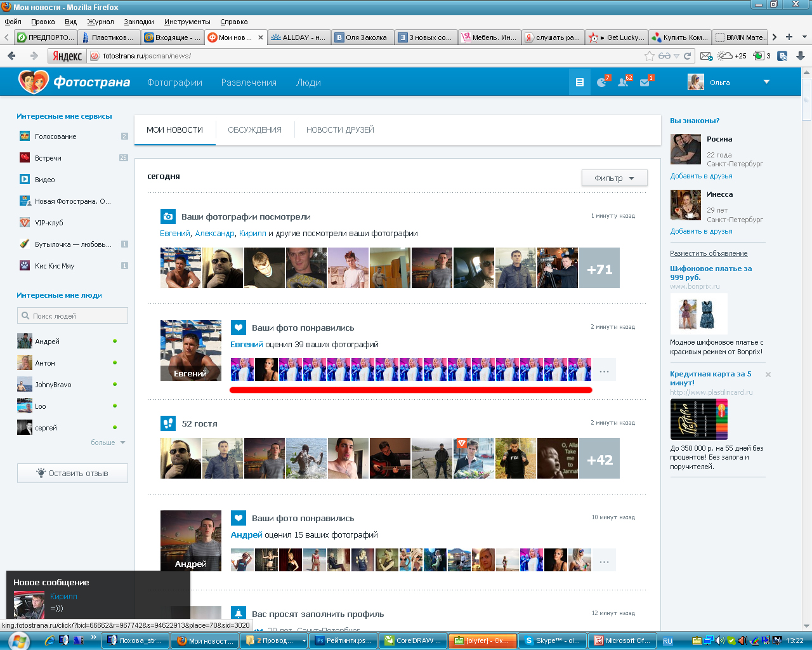Open the Firefox Закладки menu

(139, 22)
